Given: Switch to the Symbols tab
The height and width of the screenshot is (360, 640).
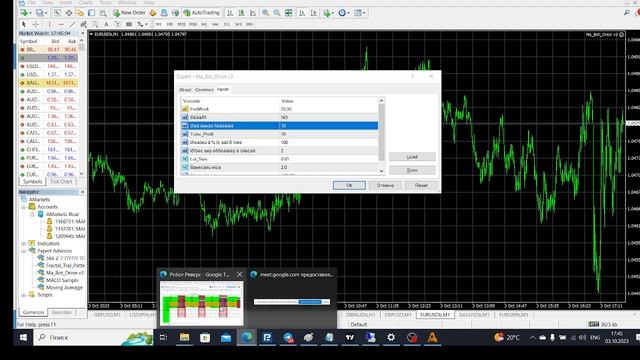Looking at the screenshot, I should [33, 182].
